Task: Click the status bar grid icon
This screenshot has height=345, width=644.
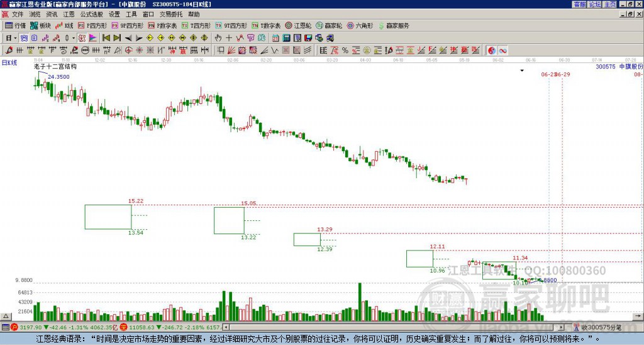Action: point(5,327)
